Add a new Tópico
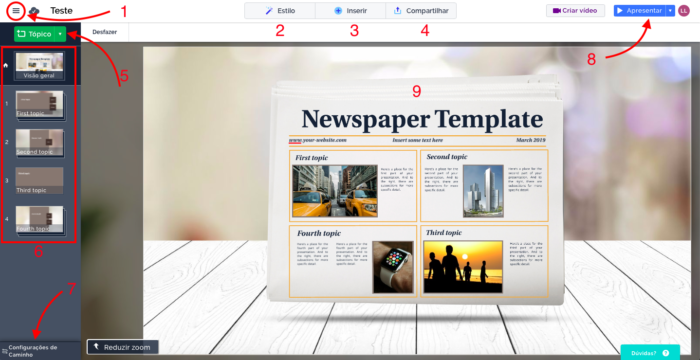This screenshot has width=700, height=360. click(34, 34)
